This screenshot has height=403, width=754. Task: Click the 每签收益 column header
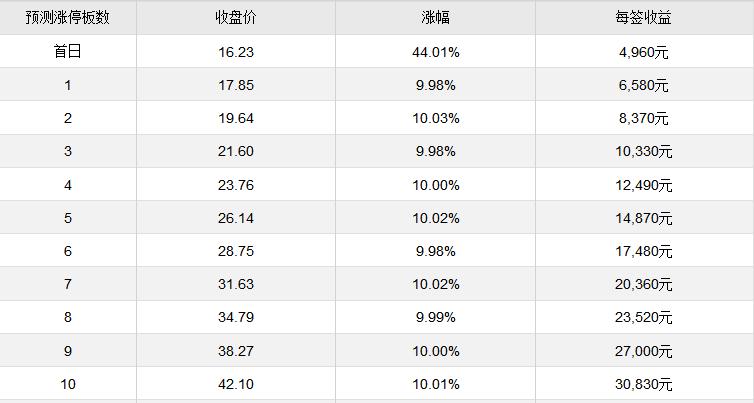644,18
